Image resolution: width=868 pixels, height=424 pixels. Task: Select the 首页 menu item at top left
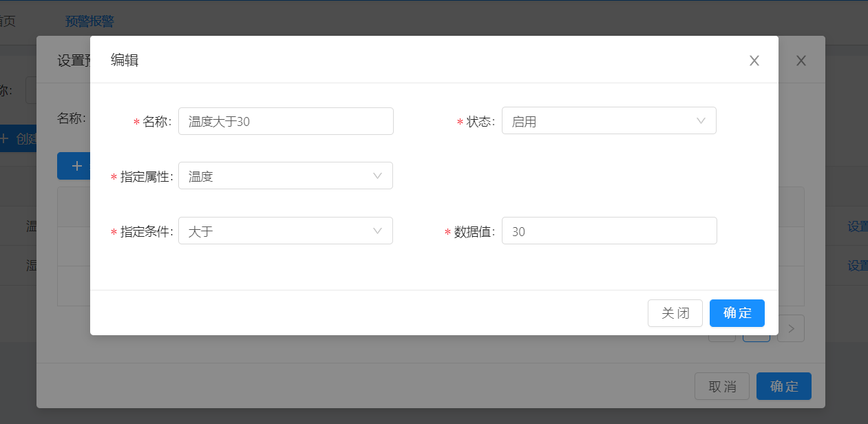[x=5, y=21]
